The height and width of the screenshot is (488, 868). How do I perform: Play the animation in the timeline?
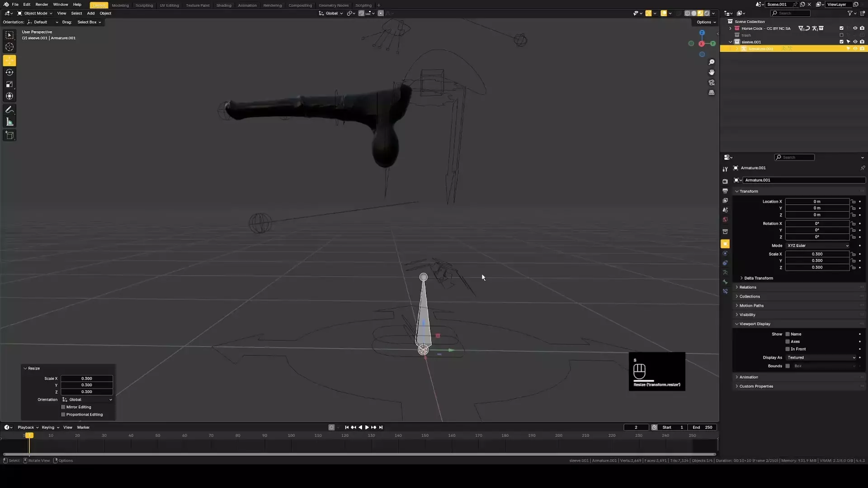[x=367, y=427]
